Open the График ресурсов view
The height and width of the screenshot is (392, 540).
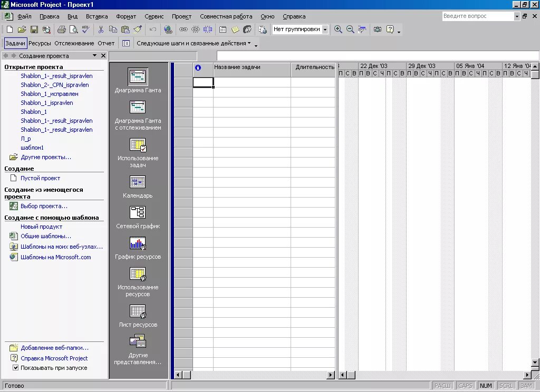[138, 248]
